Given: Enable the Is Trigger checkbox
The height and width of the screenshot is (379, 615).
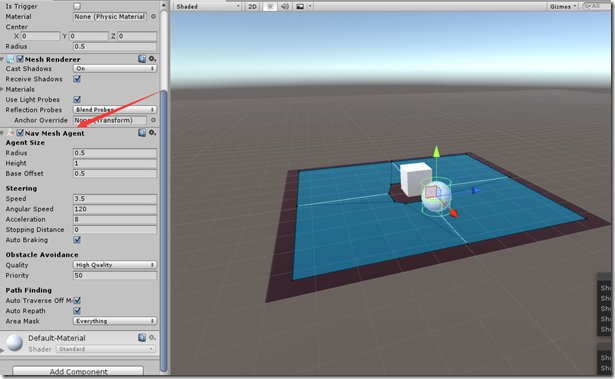Looking at the screenshot, I should (77, 6).
